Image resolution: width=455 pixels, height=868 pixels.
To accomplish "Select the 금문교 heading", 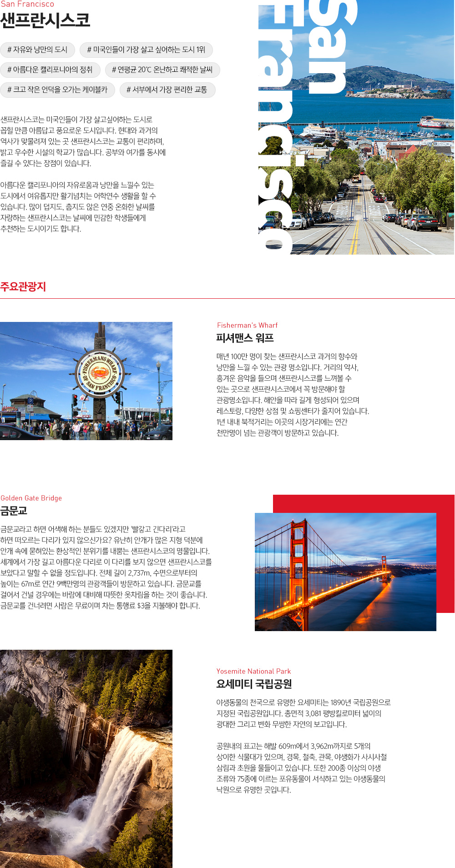I will click(14, 511).
